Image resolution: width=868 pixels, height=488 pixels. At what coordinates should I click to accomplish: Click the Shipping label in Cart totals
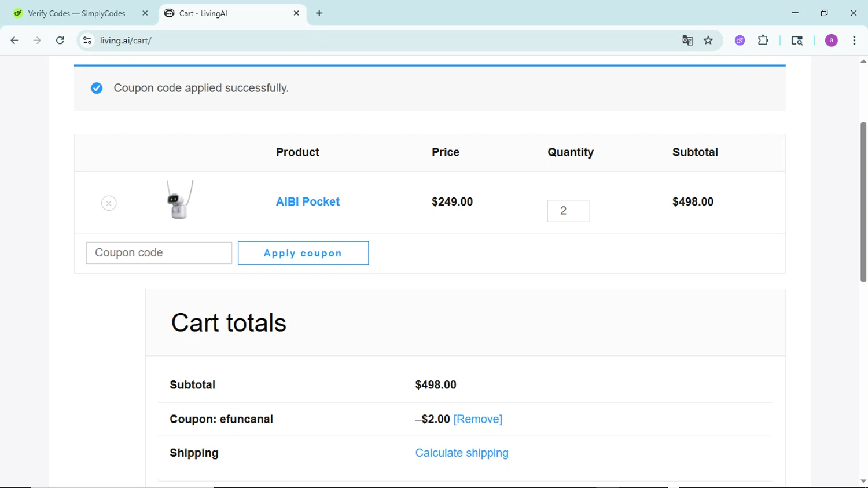coord(194,453)
